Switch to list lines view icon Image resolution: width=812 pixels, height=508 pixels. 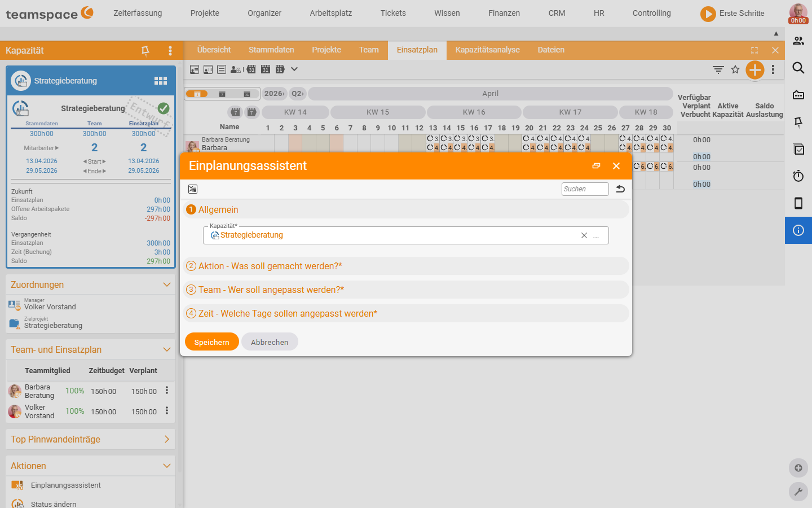(x=222, y=69)
